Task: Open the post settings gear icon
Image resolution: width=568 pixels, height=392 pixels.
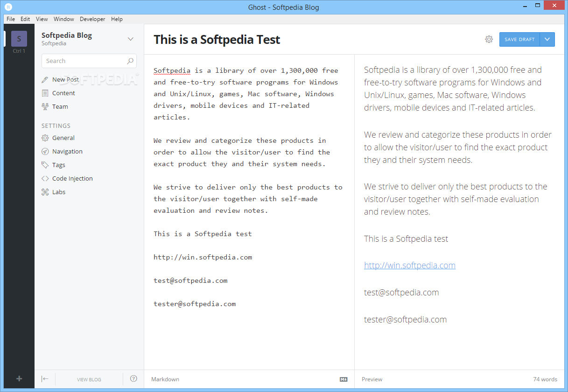Action: (x=489, y=39)
